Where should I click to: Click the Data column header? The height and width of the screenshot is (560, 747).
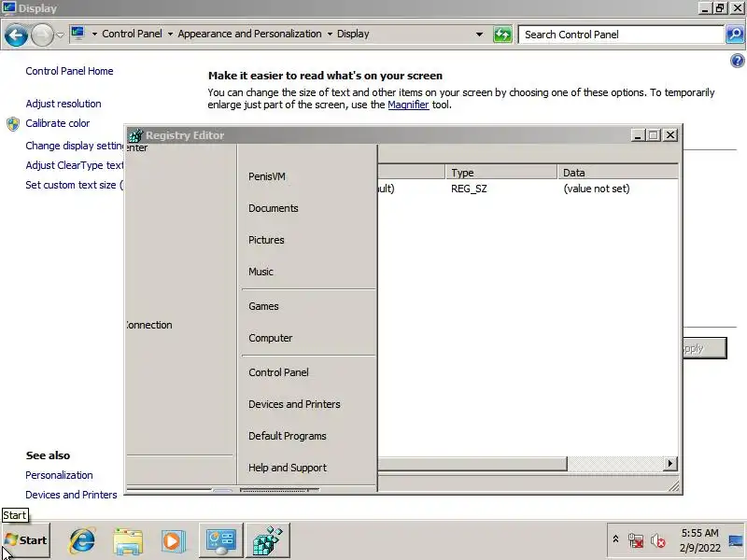(617, 173)
